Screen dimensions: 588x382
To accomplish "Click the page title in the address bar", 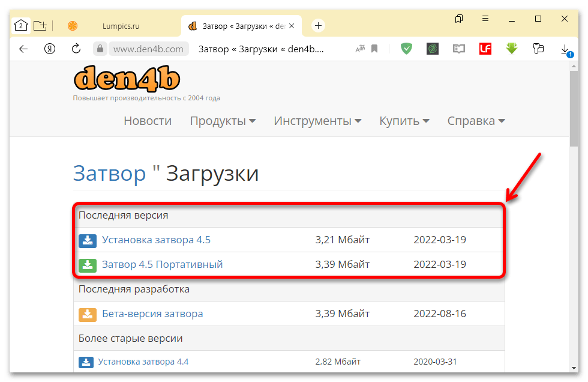I will (261, 49).
